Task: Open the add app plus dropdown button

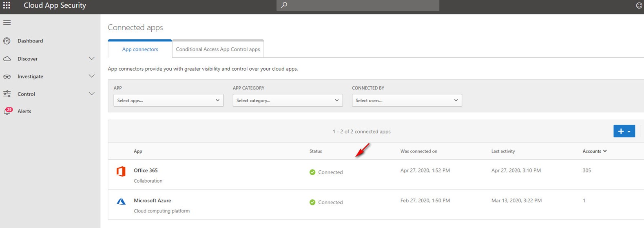Action: pos(624,131)
